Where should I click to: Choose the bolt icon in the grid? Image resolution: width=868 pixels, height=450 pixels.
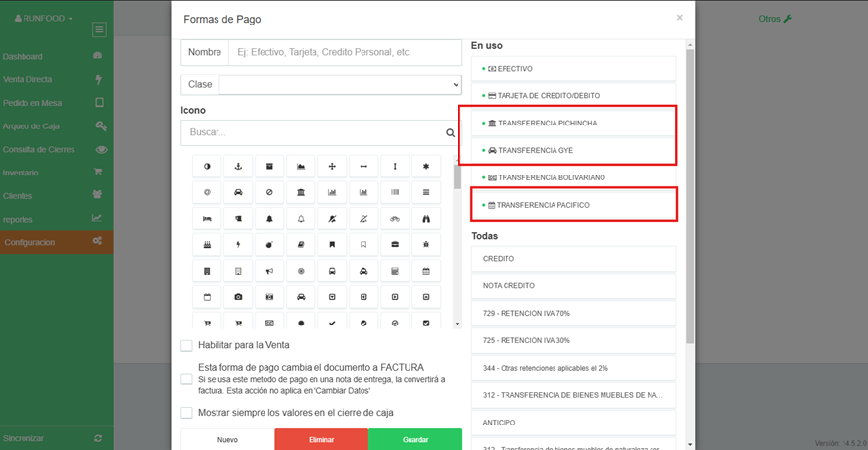[x=238, y=244]
